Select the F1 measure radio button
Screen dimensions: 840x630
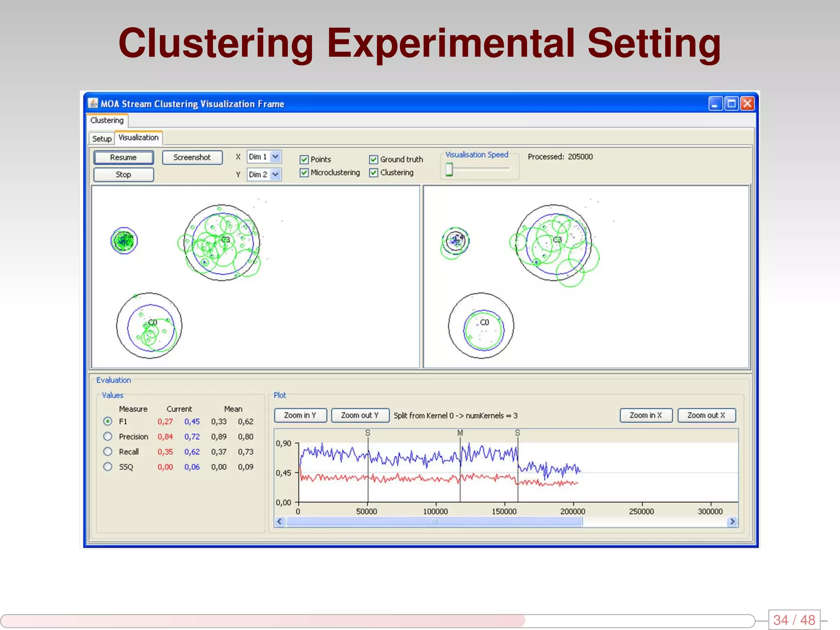tap(107, 421)
